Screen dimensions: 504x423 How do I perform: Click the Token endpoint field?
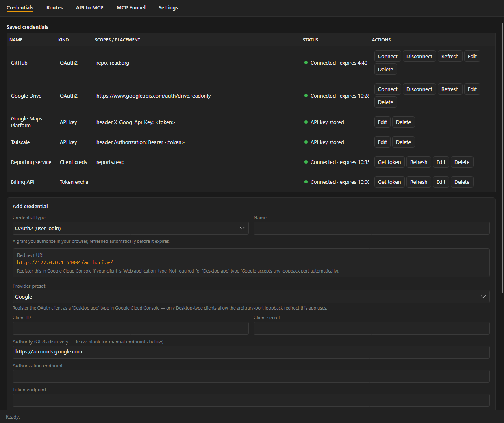251,400
